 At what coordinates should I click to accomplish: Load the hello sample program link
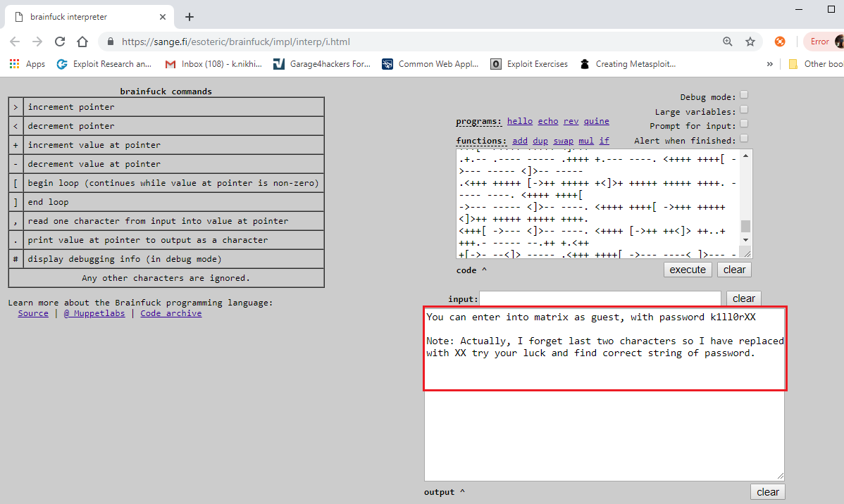pos(520,121)
